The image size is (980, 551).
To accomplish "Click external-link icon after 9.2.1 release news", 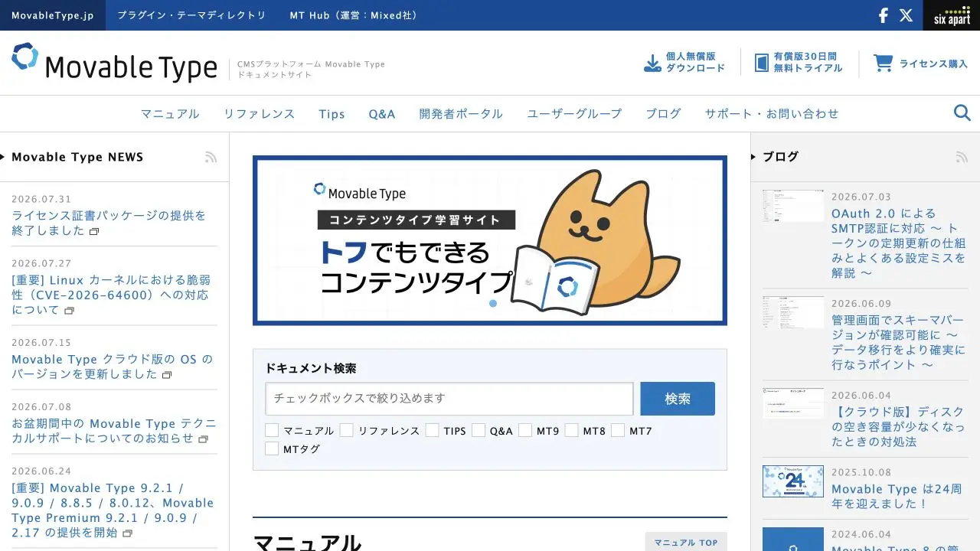I will tap(128, 533).
